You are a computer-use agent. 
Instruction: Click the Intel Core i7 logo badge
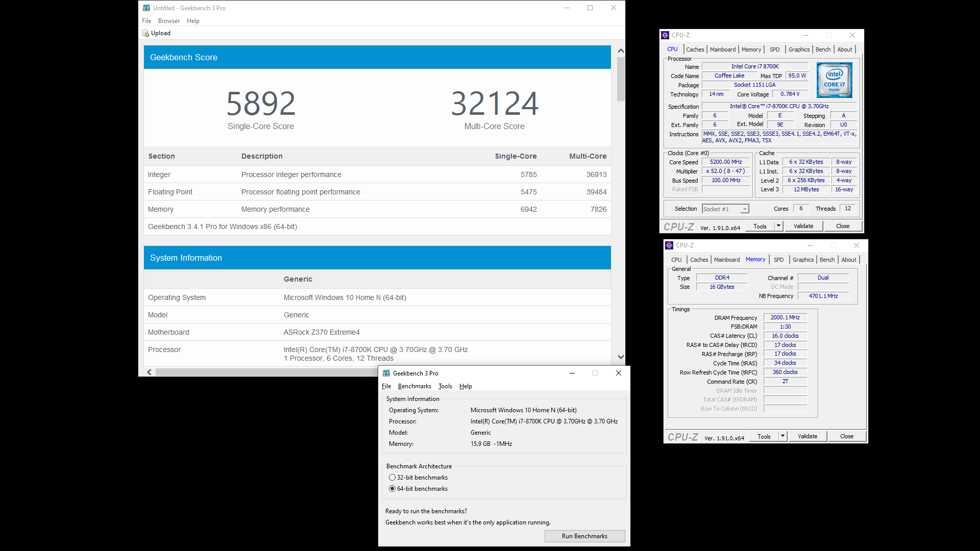tap(835, 80)
